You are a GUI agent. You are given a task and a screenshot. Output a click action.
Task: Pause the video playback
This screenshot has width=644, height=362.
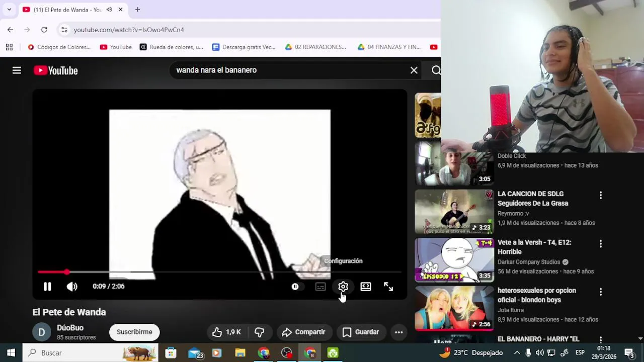[x=47, y=287]
